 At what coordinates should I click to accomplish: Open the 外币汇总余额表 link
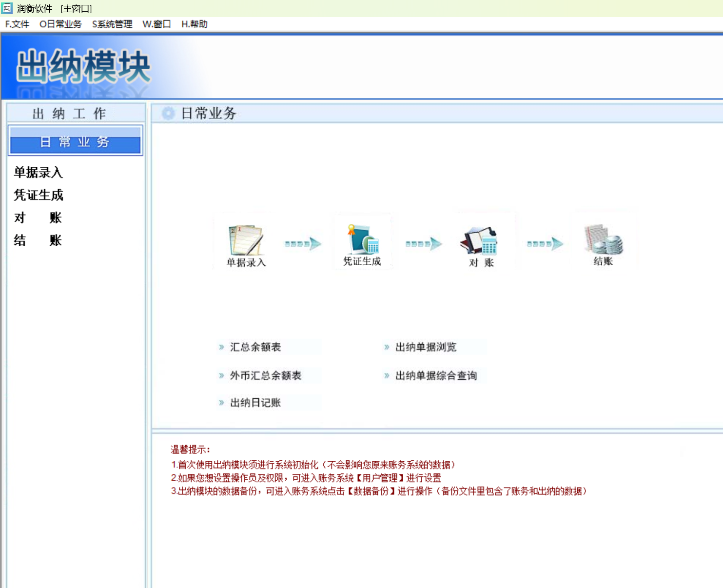point(266,375)
